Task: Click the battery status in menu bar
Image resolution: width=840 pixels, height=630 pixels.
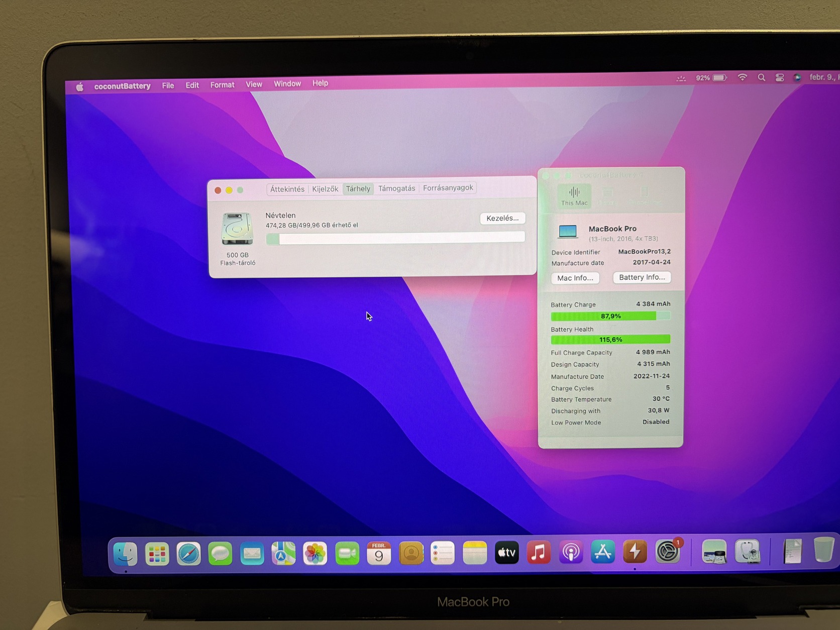Action: click(x=711, y=78)
